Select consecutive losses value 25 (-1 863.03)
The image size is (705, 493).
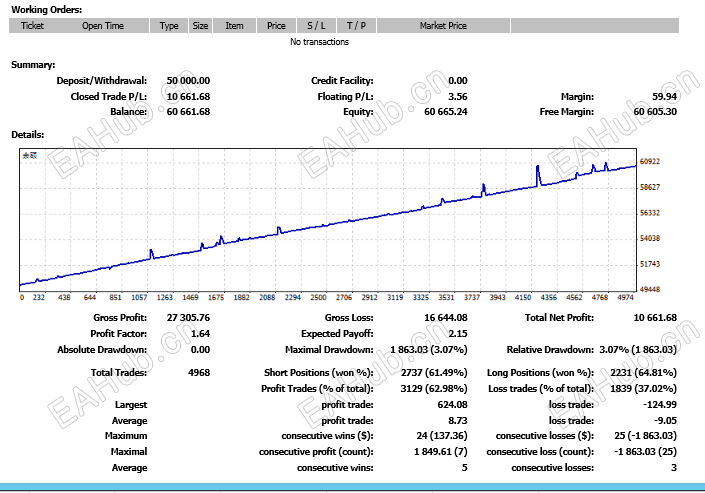tap(645, 435)
